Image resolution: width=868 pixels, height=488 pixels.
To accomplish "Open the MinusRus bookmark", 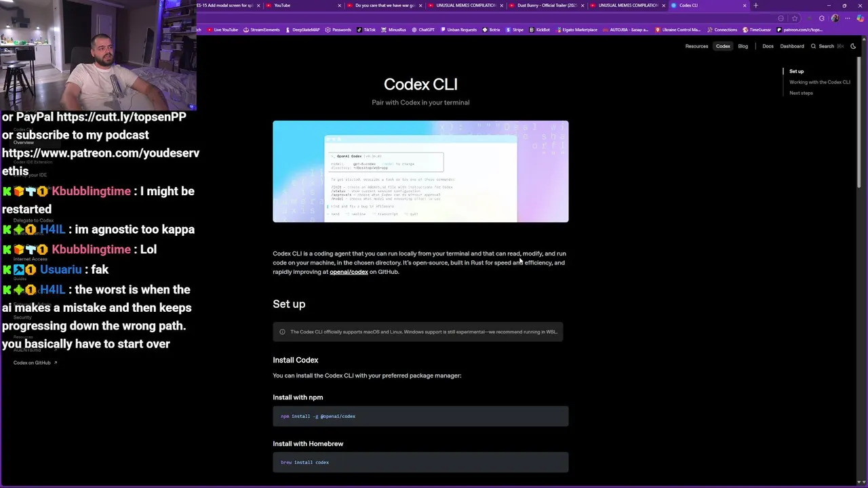I will (x=393, y=30).
